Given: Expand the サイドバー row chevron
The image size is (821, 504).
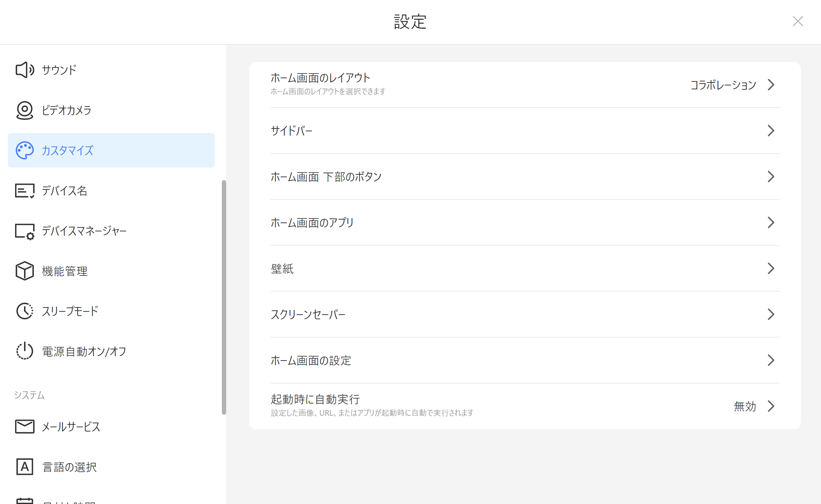Looking at the screenshot, I should pyautogui.click(x=771, y=131).
